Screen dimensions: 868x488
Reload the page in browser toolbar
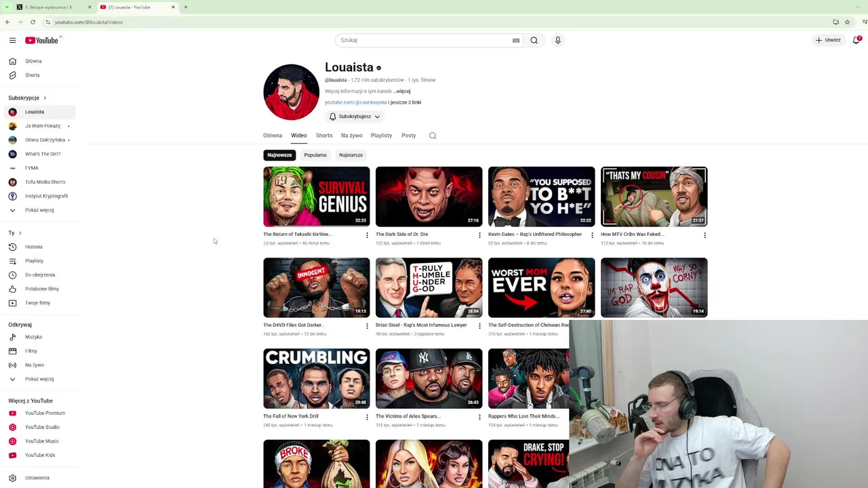33,22
